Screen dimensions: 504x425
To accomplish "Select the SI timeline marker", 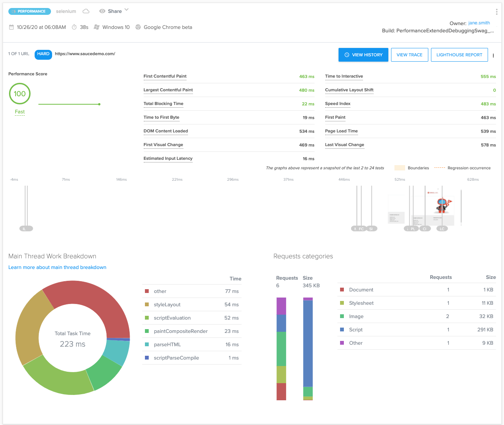I will pos(371,229).
